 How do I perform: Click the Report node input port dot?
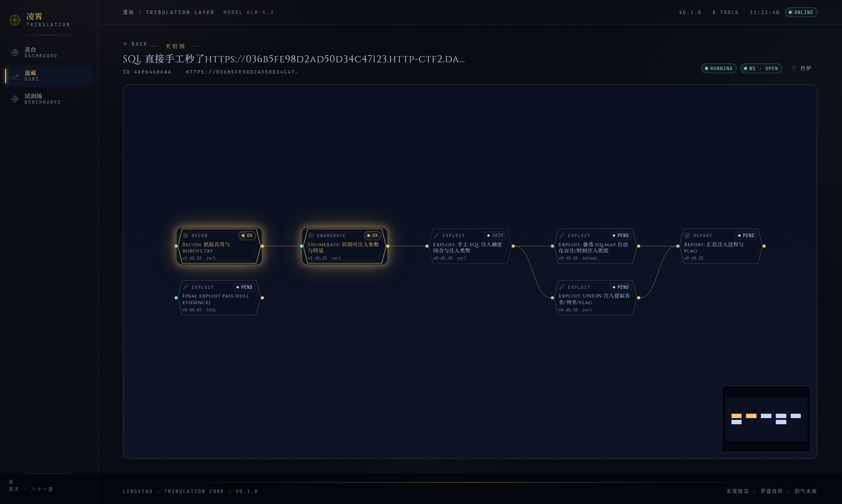click(678, 246)
